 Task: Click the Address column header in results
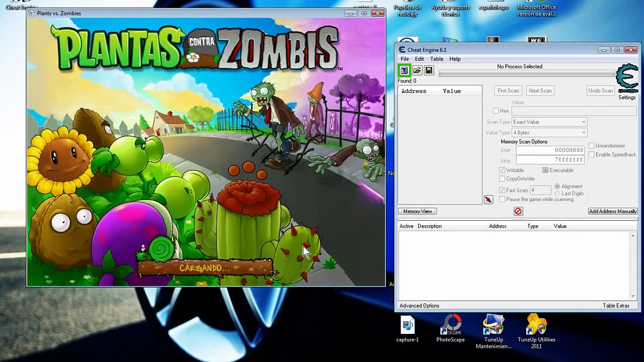tap(414, 92)
